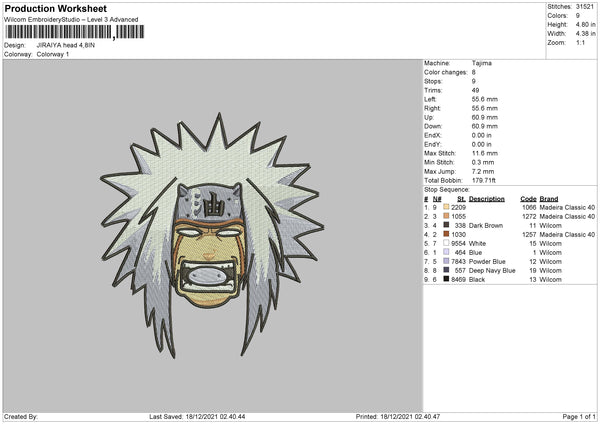Click the Height value 4.80 in

click(585, 24)
